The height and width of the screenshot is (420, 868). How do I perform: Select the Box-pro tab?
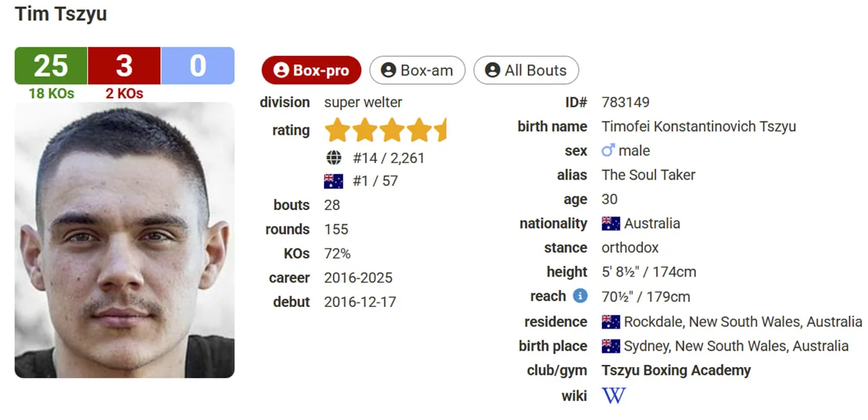(311, 70)
